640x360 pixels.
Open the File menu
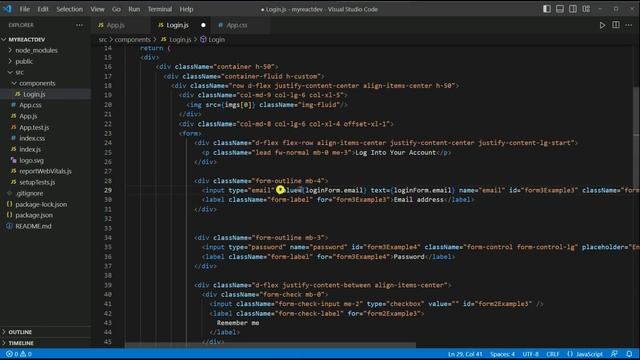[24, 9]
